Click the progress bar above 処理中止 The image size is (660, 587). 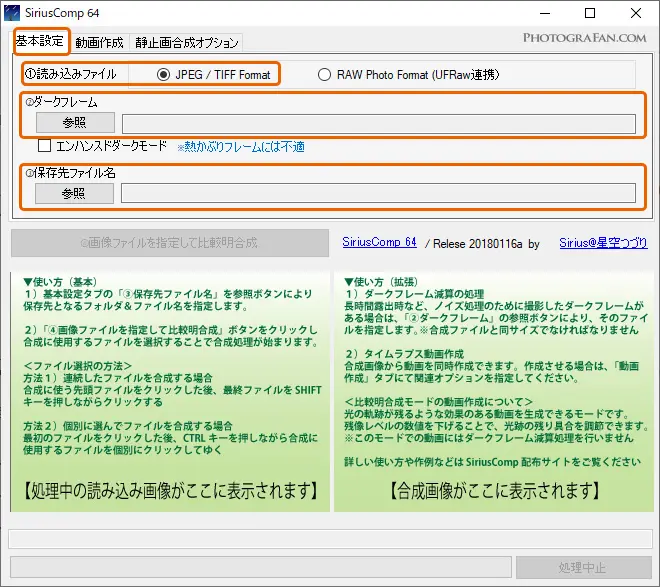pyautogui.click(x=330, y=539)
